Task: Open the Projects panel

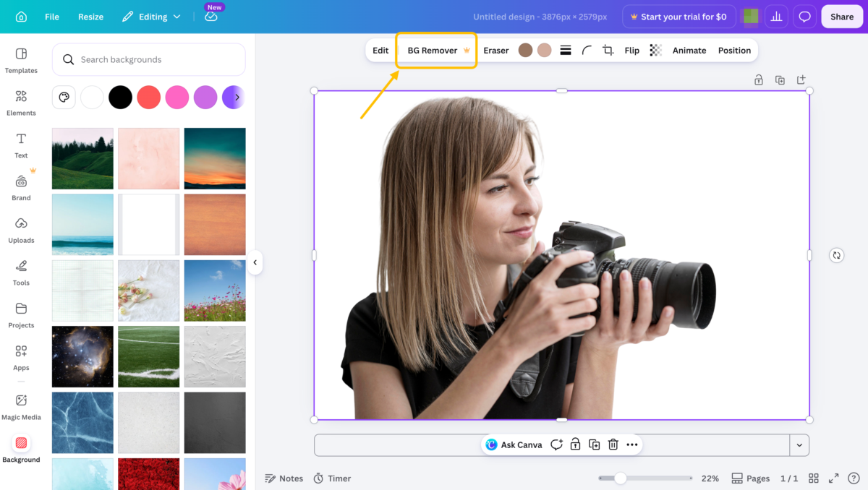Action: 21,315
